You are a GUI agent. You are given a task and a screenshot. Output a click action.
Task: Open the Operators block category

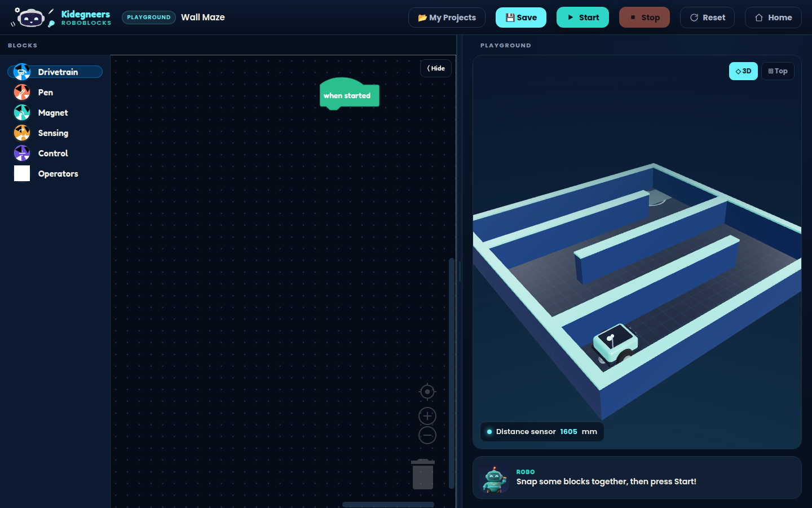tap(55, 173)
